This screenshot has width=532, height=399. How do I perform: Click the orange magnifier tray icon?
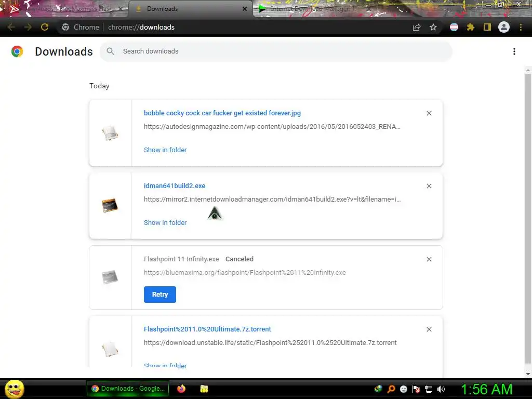click(x=391, y=389)
